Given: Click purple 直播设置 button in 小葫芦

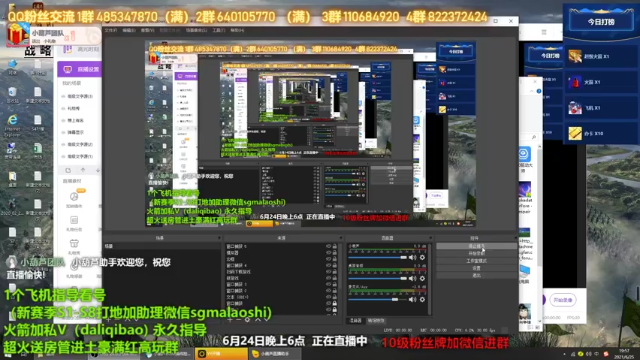Looking at the screenshot, I should point(80,69).
